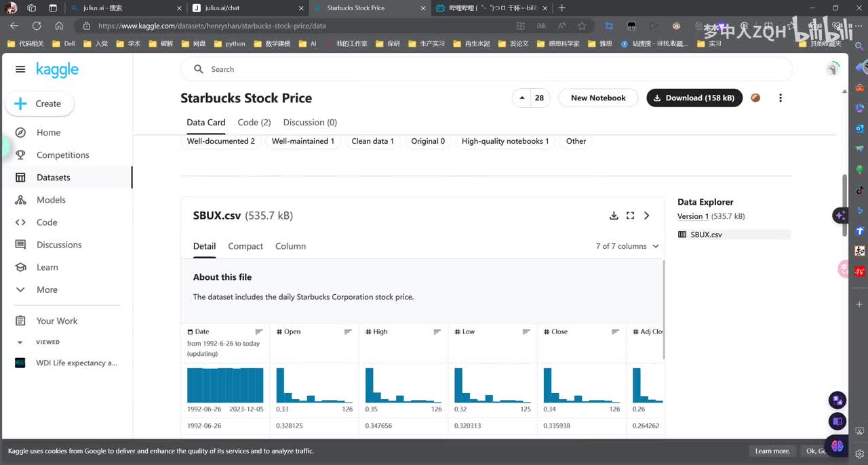
Task: Open the 7 of 7 columns dropdown
Action: (627, 246)
